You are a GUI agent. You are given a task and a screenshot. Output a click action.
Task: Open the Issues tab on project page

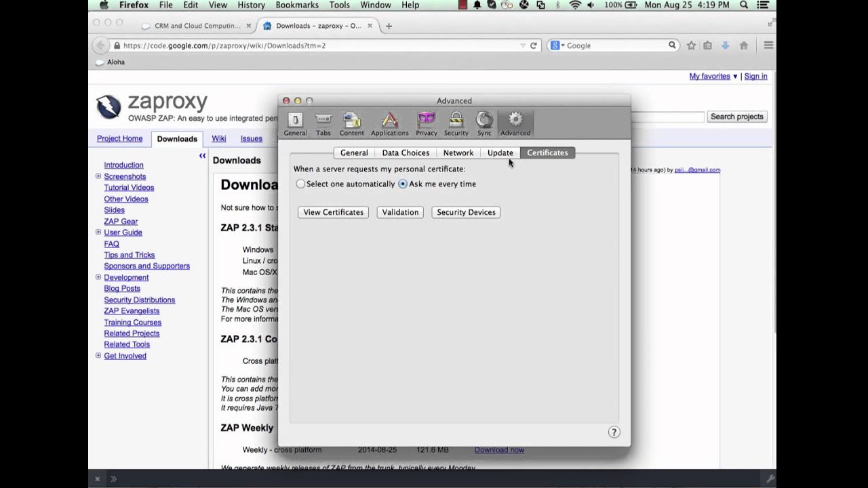tap(252, 138)
